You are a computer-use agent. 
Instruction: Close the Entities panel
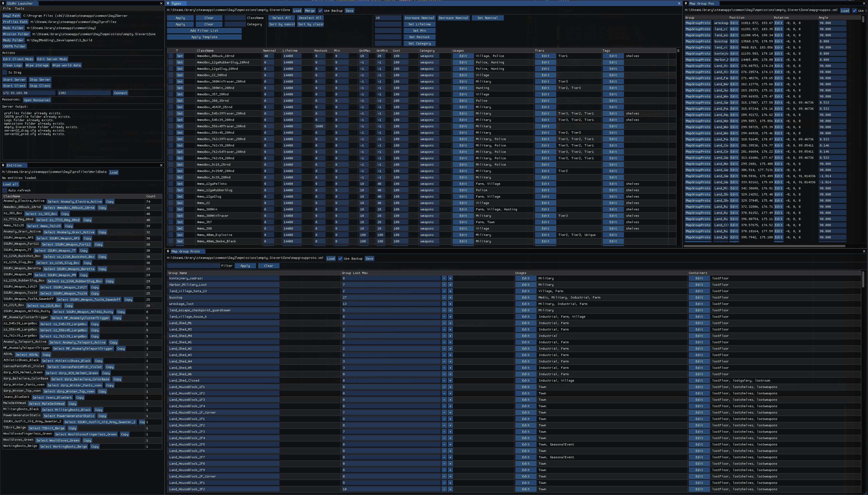[x=161, y=165]
